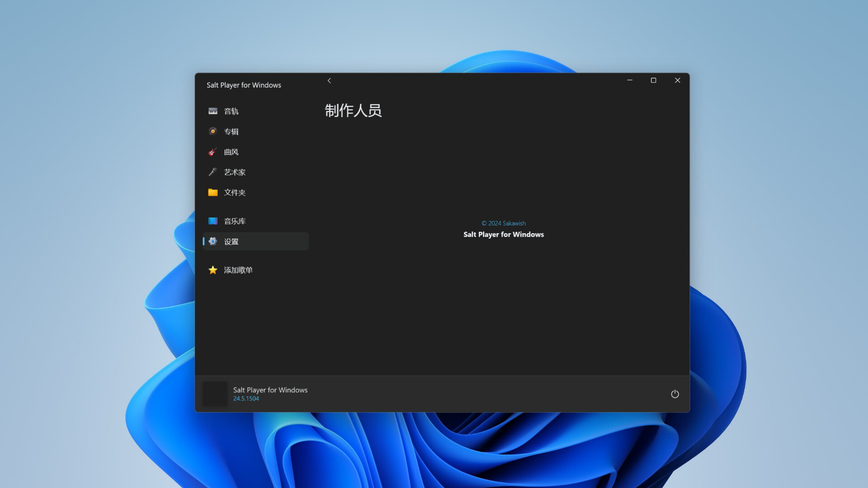Open the 专辑 album disc icon
The height and width of the screenshot is (488, 868).
coord(213,131)
